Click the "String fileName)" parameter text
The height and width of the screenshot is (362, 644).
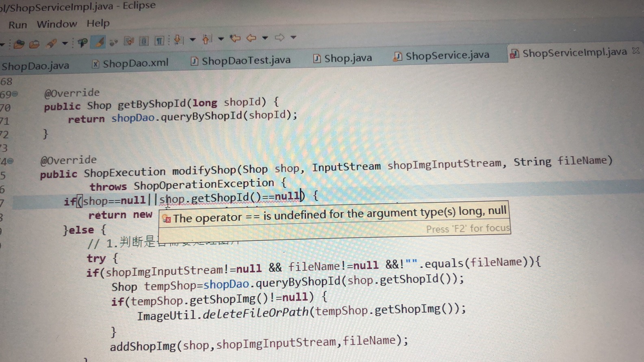click(563, 161)
